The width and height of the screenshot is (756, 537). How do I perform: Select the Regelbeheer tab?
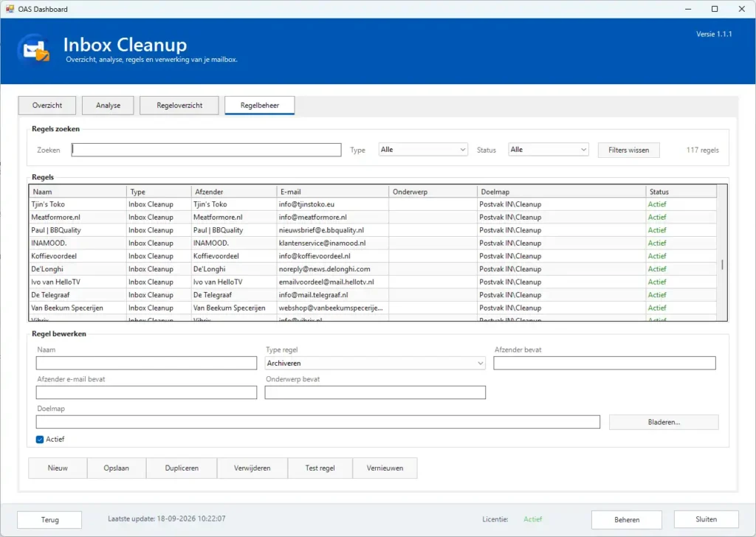[x=260, y=105]
